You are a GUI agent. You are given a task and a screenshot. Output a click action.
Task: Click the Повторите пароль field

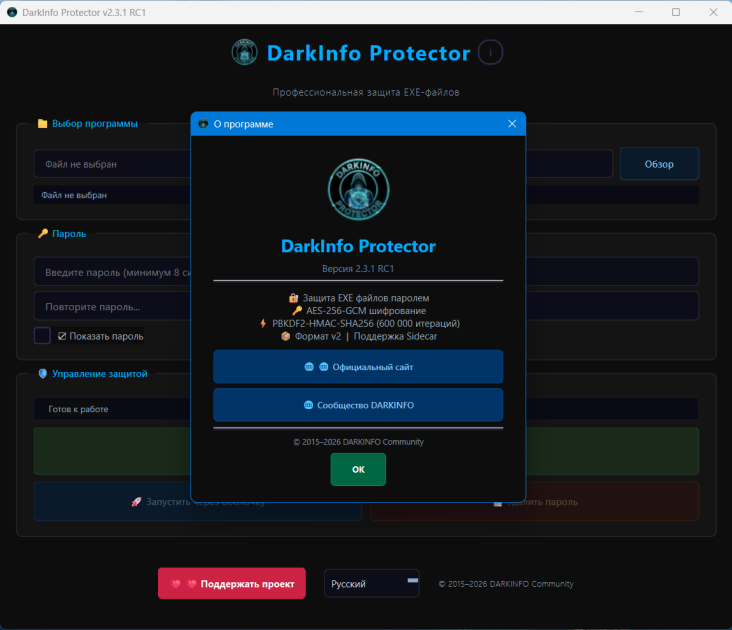click(x=366, y=306)
